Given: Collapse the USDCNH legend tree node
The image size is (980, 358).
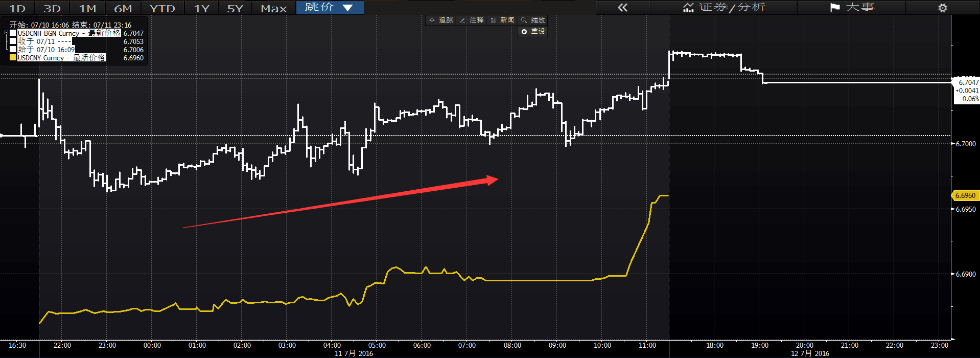Looking at the screenshot, I should coord(7,33).
